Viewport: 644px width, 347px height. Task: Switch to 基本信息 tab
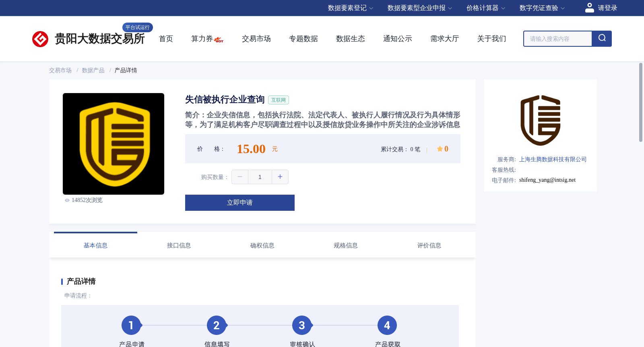pyautogui.click(x=95, y=245)
